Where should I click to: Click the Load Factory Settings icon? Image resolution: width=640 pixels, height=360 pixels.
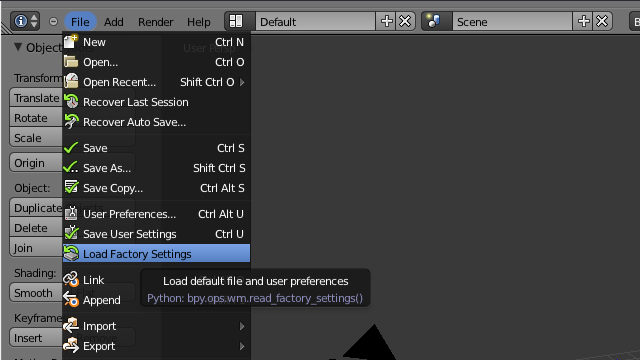click(71, 253)
